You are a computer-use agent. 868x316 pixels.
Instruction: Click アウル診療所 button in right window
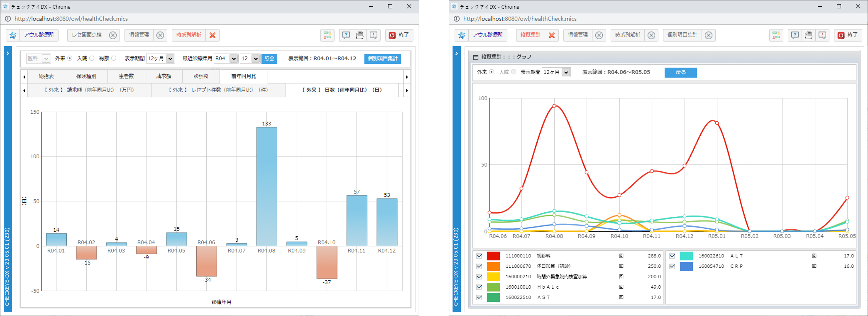click(488, 35)
